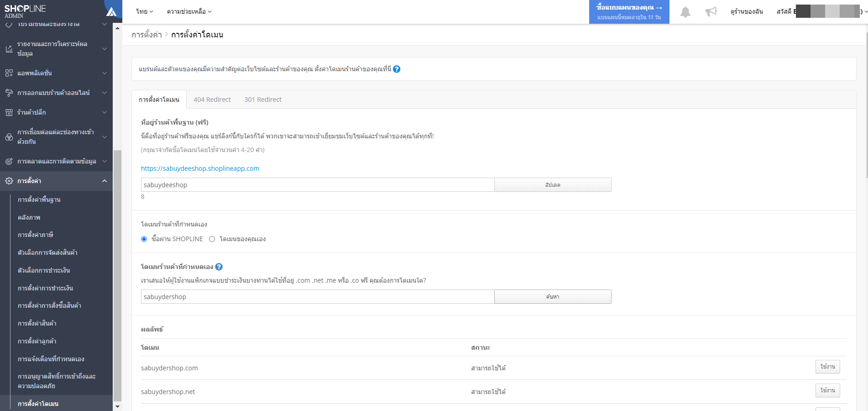Open การตั้งค่าโดเมน in the sidebar

click(38, 404)
